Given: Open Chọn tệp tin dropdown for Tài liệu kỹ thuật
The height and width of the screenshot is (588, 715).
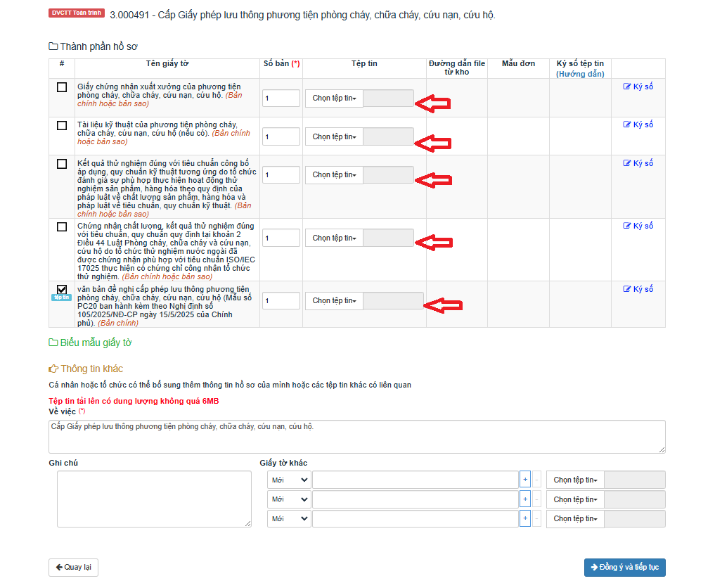Looking at the screenshot, I should tap(334, 136).
